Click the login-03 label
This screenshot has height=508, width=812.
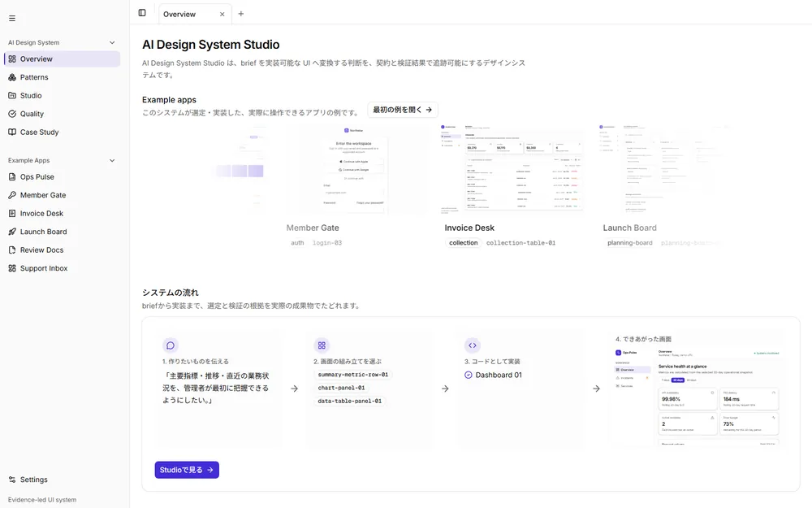(326, 242)
